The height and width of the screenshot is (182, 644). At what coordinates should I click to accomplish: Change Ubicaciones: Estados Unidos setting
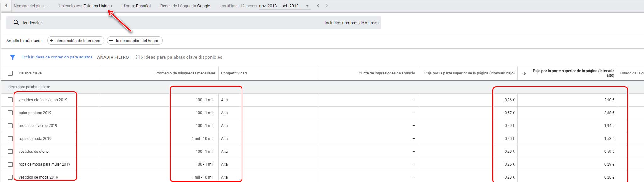(x=85, y=6)
